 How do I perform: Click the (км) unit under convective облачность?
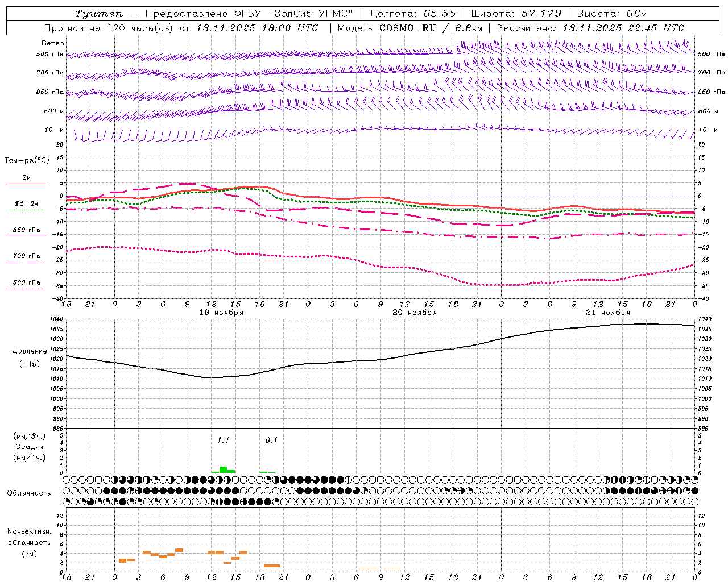29,554
